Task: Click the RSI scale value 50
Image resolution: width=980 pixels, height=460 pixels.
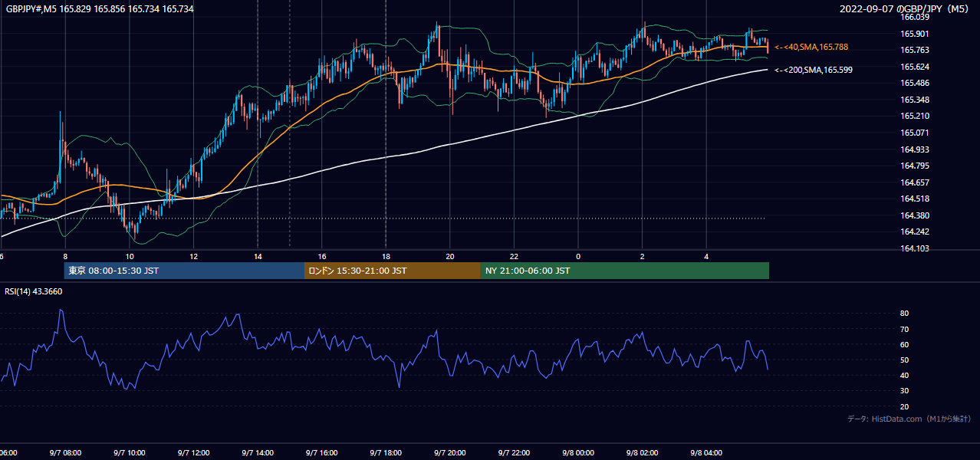Action: click(x=905, y=360)
